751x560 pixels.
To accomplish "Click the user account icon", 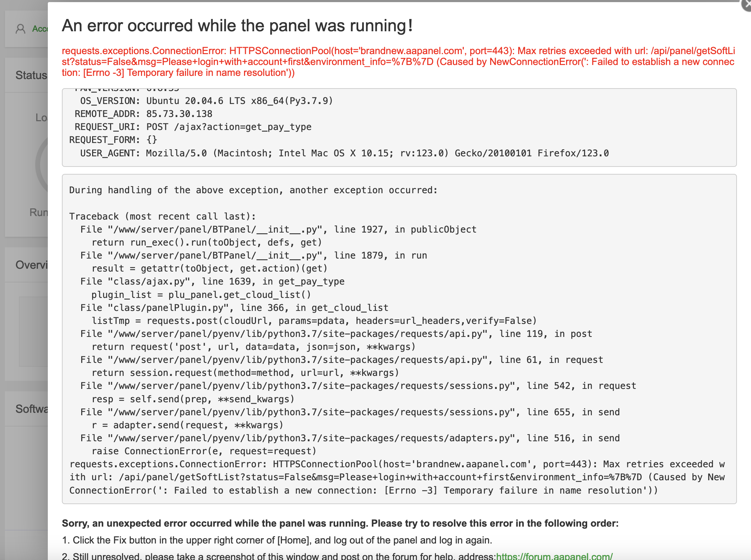I will pyautogui.click(x=20, y=29).
